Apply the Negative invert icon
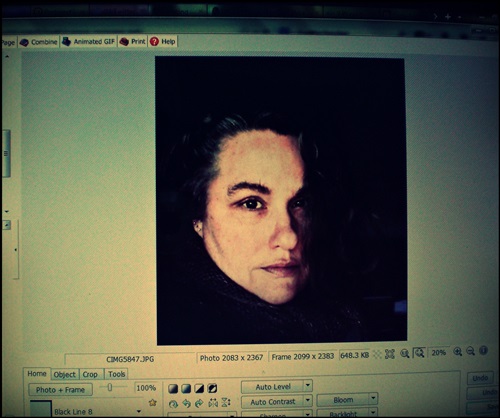 click(x=212, y=389)
